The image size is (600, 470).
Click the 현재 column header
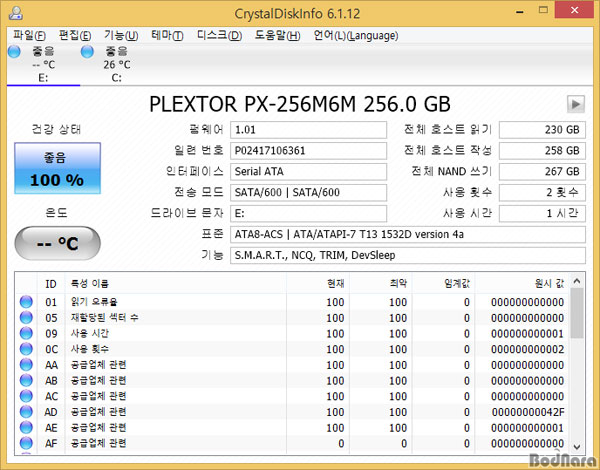[318, 284]
